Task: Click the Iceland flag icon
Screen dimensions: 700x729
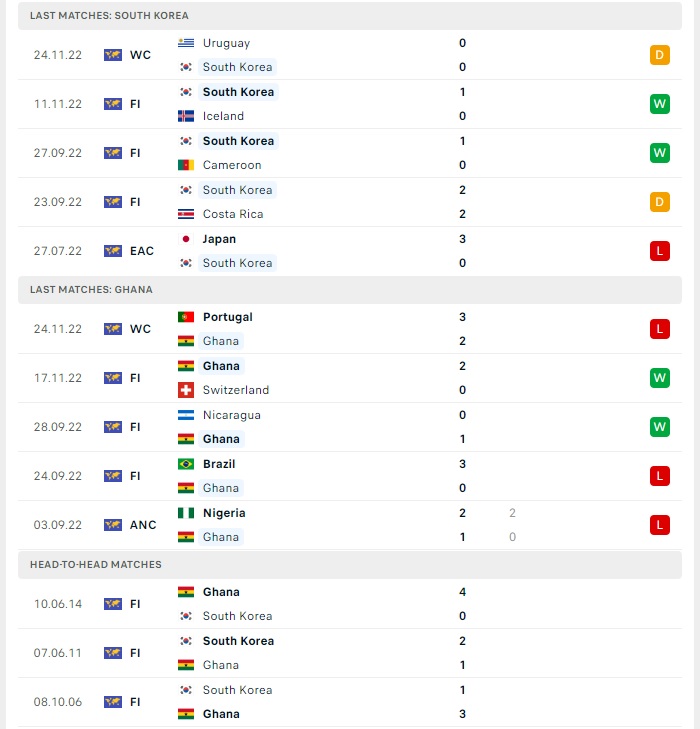Action: [x=186, y=116]
